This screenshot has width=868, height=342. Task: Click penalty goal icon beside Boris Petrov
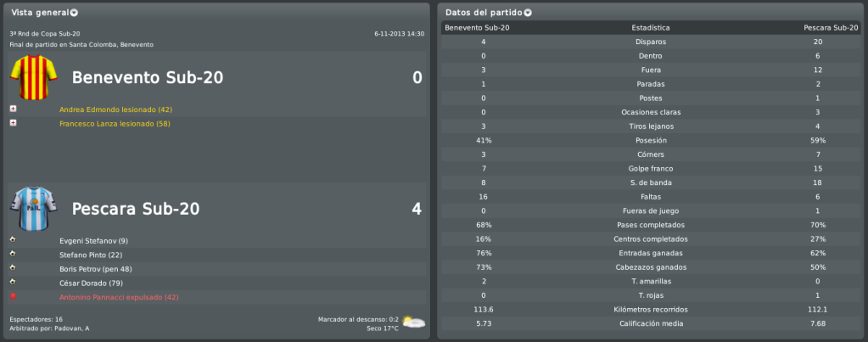point(14,268)
